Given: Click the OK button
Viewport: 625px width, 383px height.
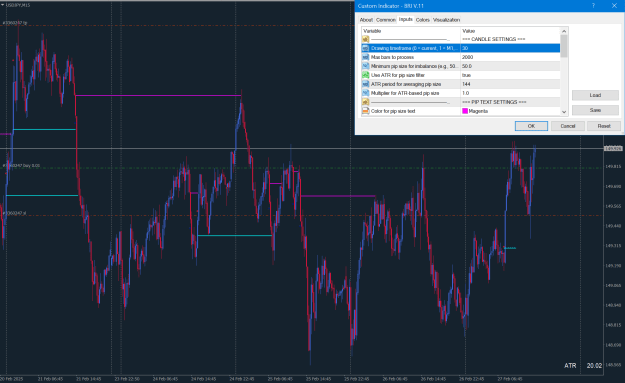Looking at the screenshot, I should click(x=531, y=126).
